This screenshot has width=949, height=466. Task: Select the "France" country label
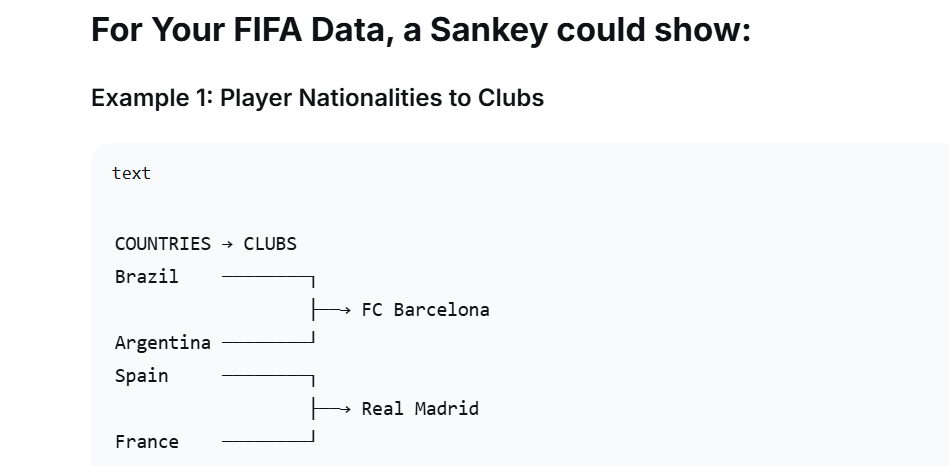(x=147, y=442)
